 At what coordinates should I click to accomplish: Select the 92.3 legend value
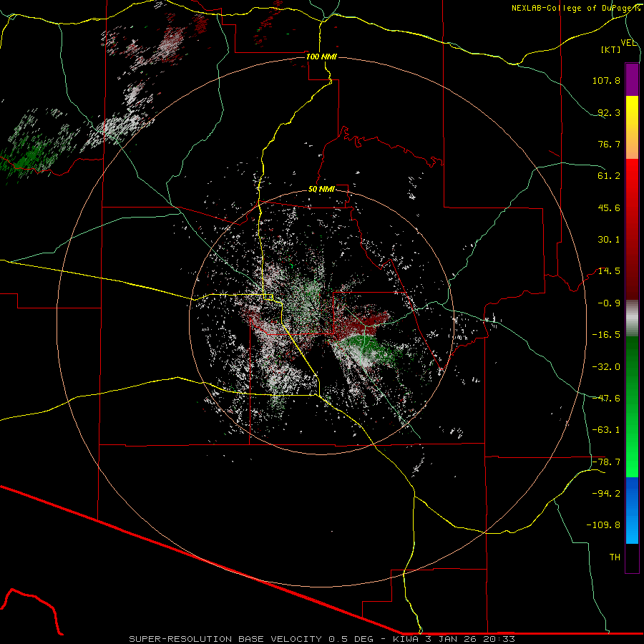(609, 112)
